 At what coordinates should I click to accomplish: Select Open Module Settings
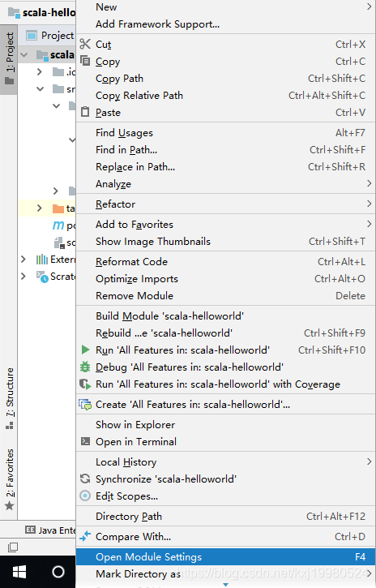[226, 556]
